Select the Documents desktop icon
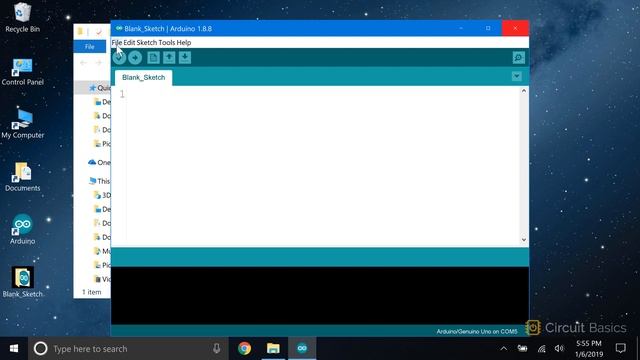This screenshot has height=360, width=640. 22,177
